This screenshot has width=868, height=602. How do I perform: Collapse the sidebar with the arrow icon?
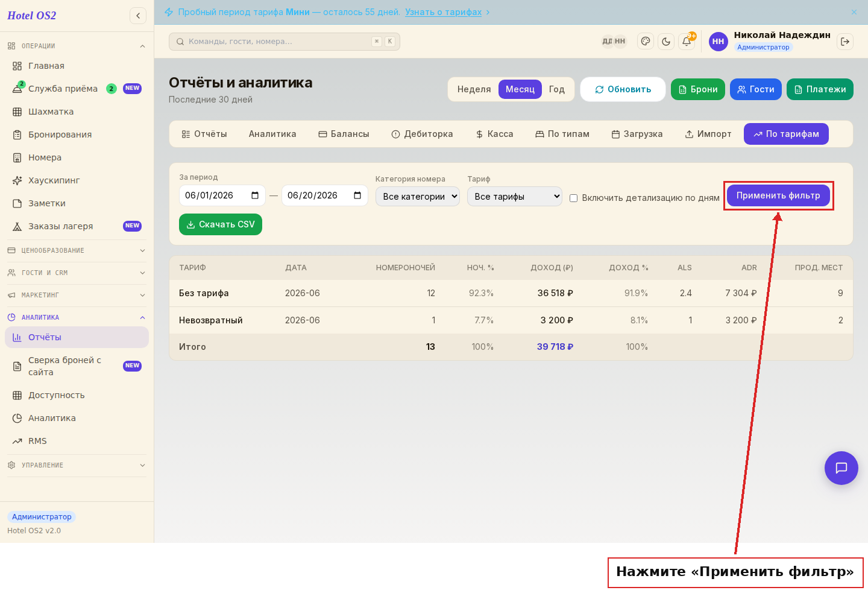pos(138,16)
